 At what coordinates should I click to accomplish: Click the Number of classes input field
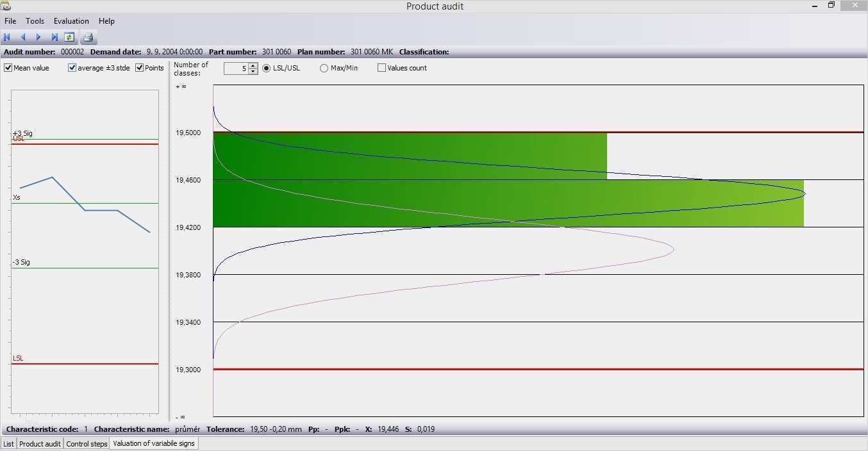[235, 68]
